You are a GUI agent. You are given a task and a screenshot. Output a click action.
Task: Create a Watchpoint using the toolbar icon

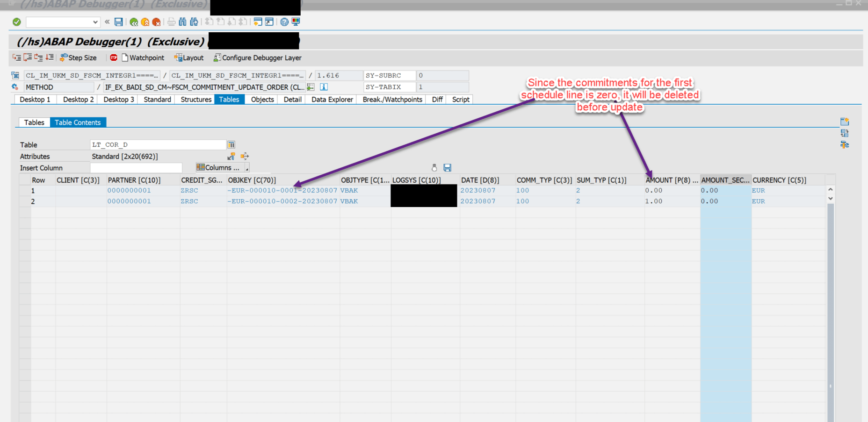[143, 57]
